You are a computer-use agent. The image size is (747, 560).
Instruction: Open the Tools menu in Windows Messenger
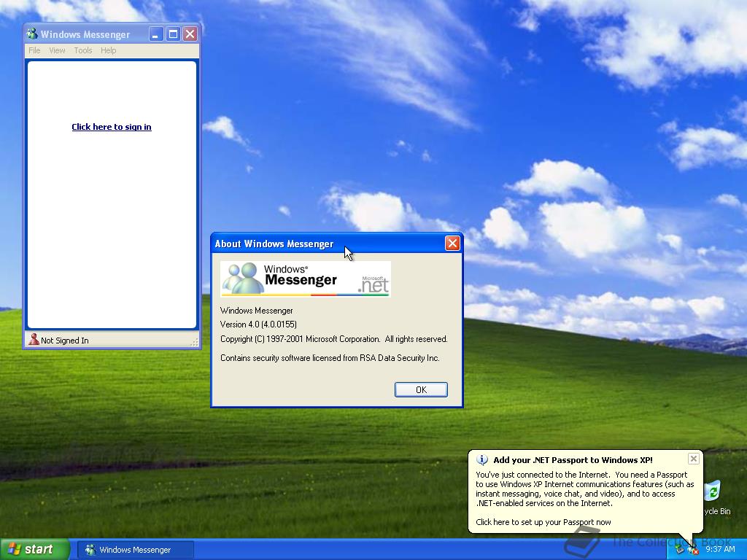coord(83,50)
